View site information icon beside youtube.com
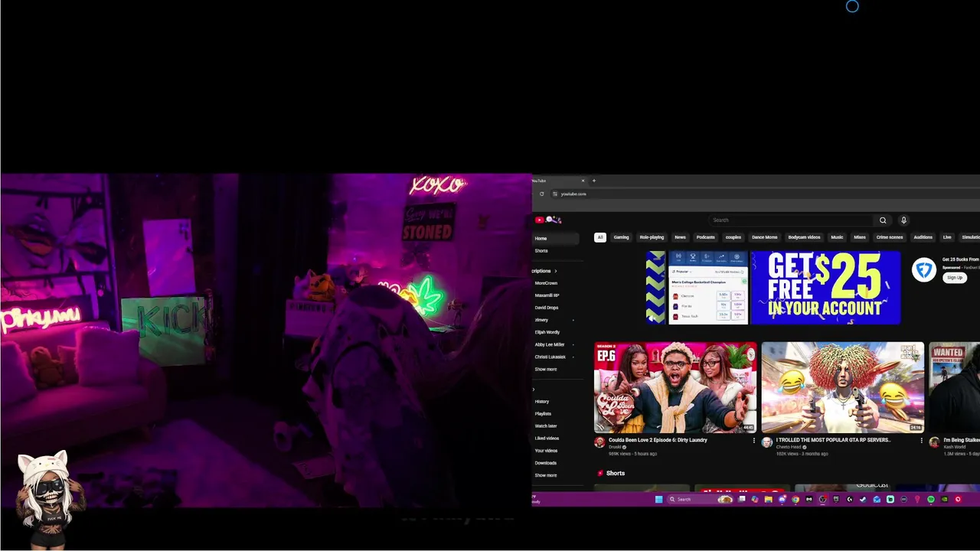 tap(554, 194)
